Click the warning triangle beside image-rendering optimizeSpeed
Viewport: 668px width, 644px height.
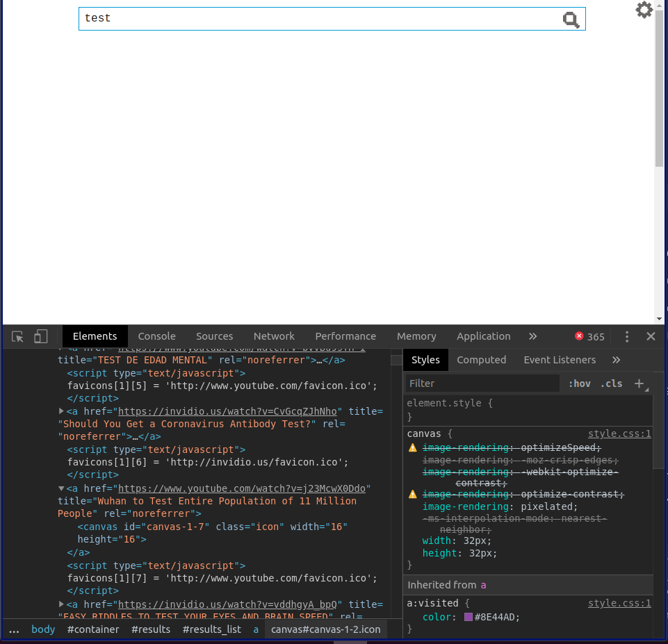(x=412, y=447)
